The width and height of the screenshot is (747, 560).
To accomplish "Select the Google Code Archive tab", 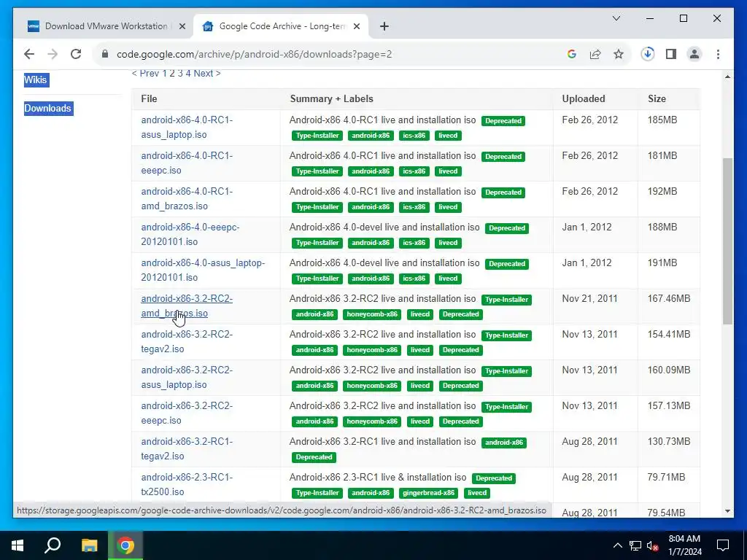I will 280,26.
